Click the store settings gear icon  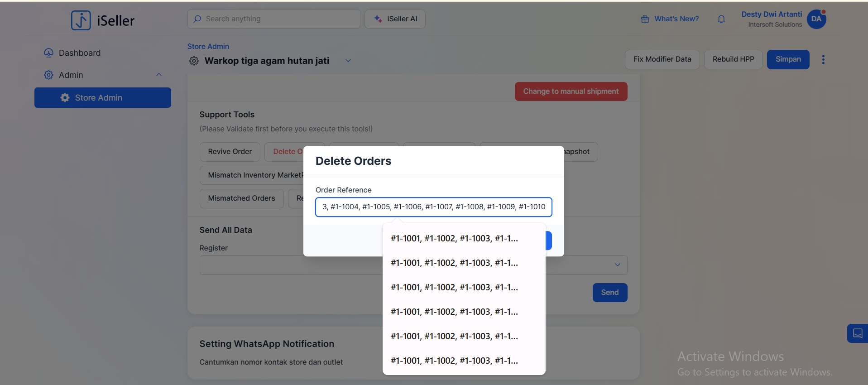(x=194, y=61)
